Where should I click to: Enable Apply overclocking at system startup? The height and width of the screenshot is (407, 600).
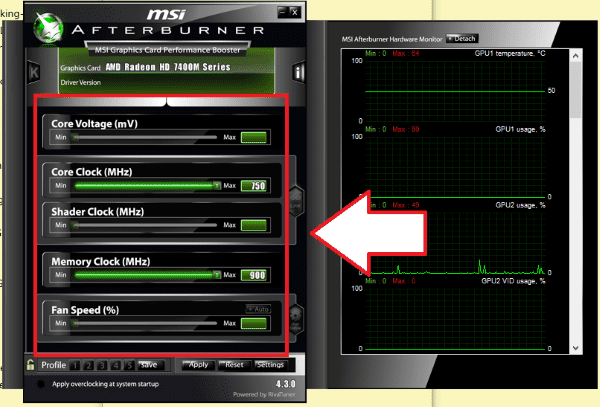41,384
